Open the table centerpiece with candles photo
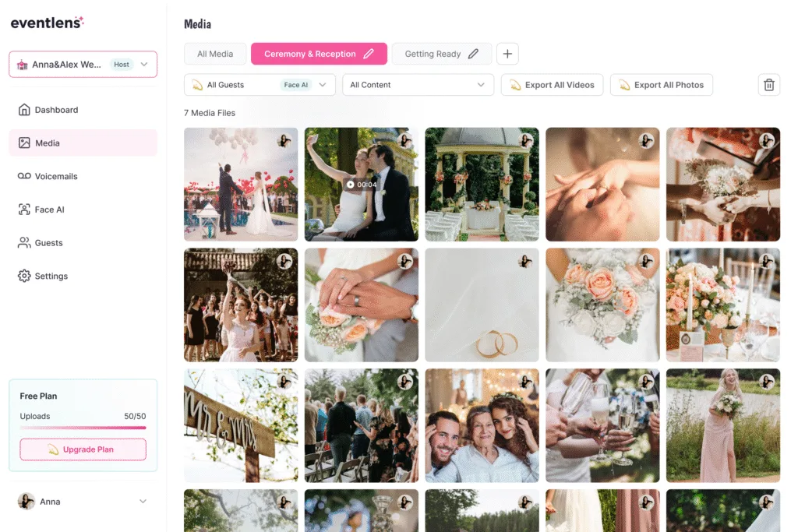Viewport: 798px width, 532px height. pos(723,305)
